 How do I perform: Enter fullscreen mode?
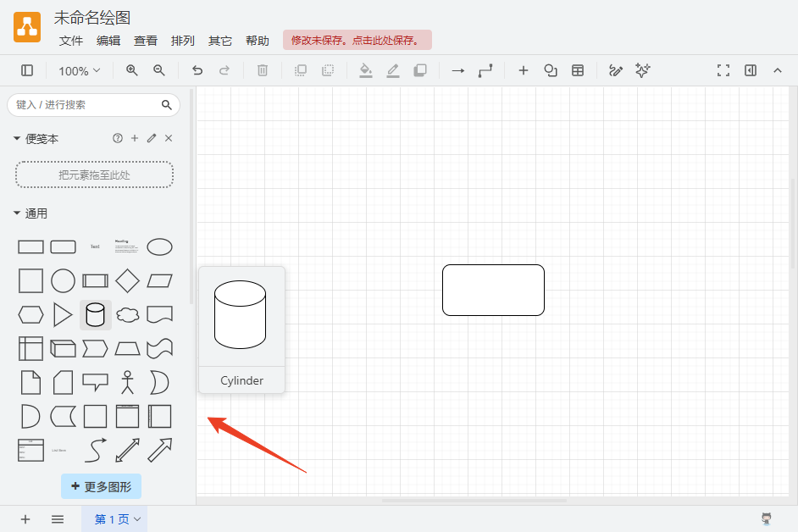pos(723,70)
